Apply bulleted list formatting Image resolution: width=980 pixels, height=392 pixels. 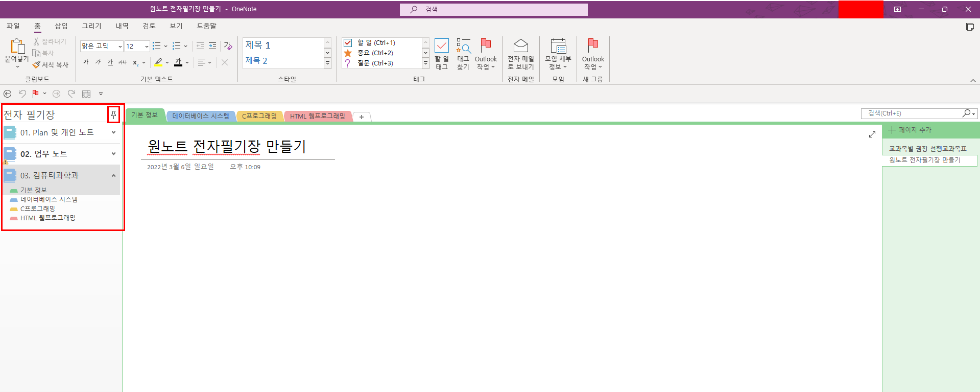(157, 46)
